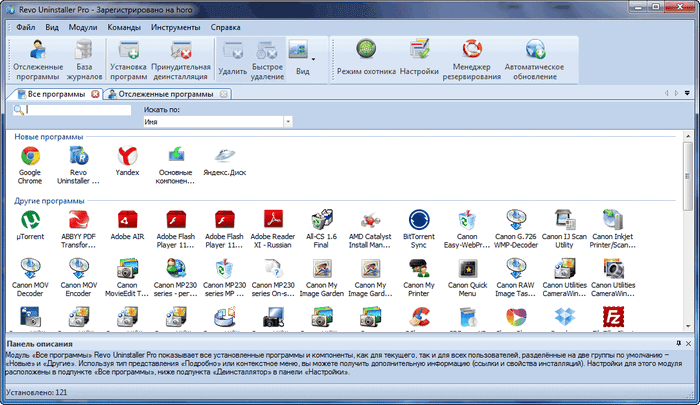This screenshot has height=405, width=700.
Task: Open Настройки settings from toolbar
Action: (x=419, y=60)
